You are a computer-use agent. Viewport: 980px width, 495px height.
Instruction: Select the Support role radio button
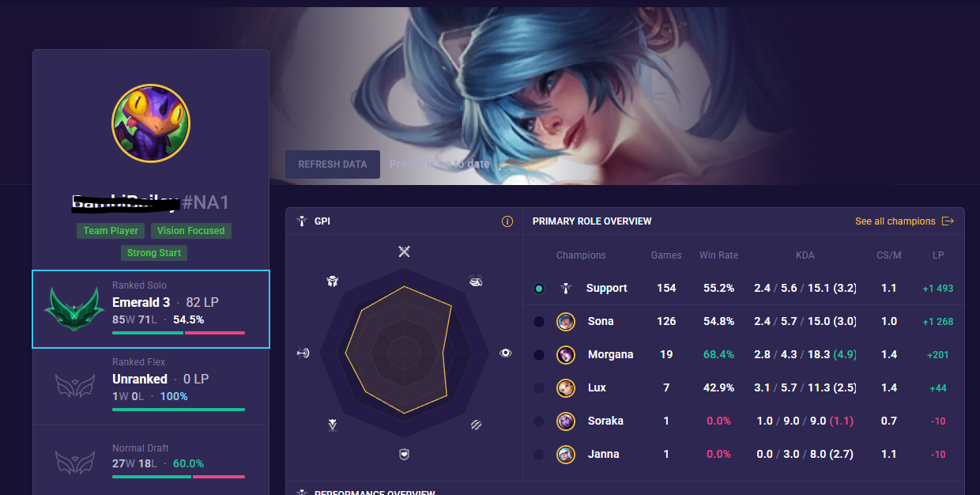tap(539, 289)
